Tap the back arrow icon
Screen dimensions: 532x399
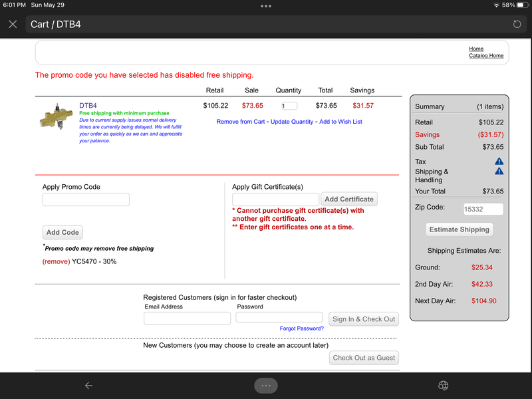(x=88, y=386)
